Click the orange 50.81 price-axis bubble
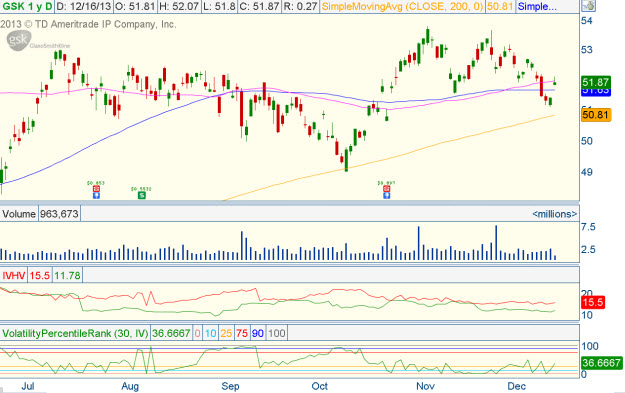This screenshot has width=625, height=393. pos(596,115)
